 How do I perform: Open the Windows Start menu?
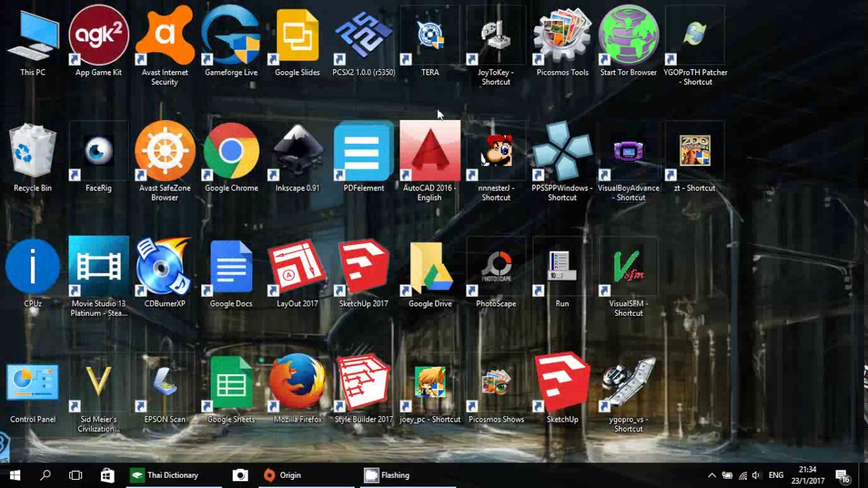tap(15, 475)
